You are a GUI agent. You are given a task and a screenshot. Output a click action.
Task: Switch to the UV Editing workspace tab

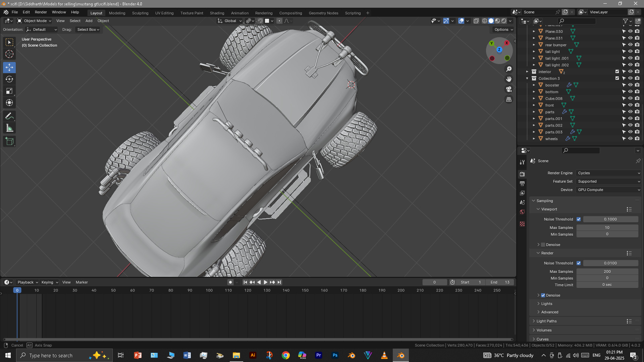[164, 13]
